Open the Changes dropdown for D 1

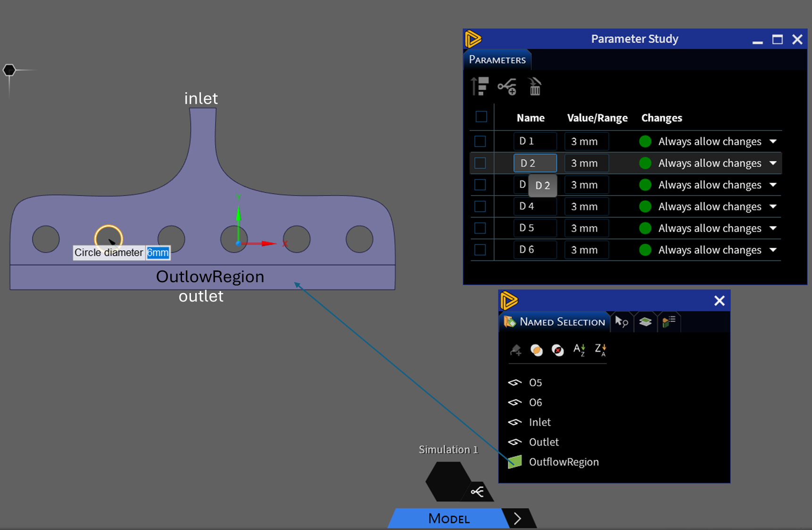tap(773, 141)
